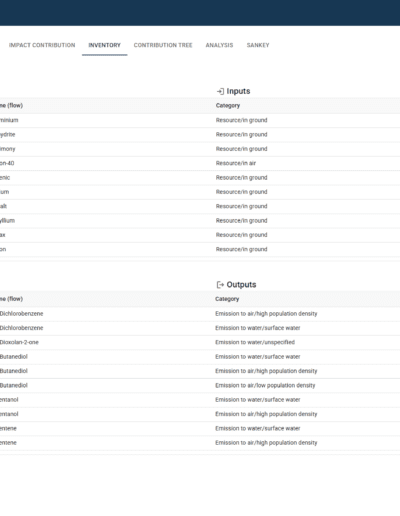400x516 pixels.
Task: Select the Resource/in air input row
Action: [x=200, y=163]
